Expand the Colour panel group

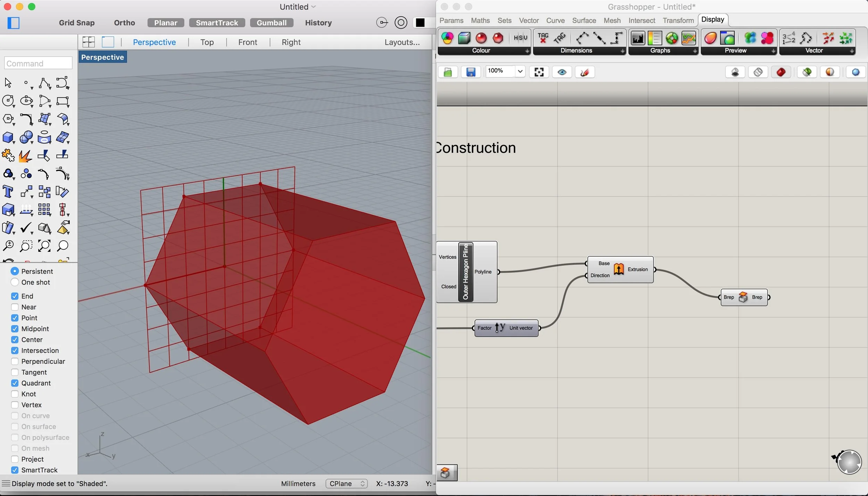tap(527, 51)
